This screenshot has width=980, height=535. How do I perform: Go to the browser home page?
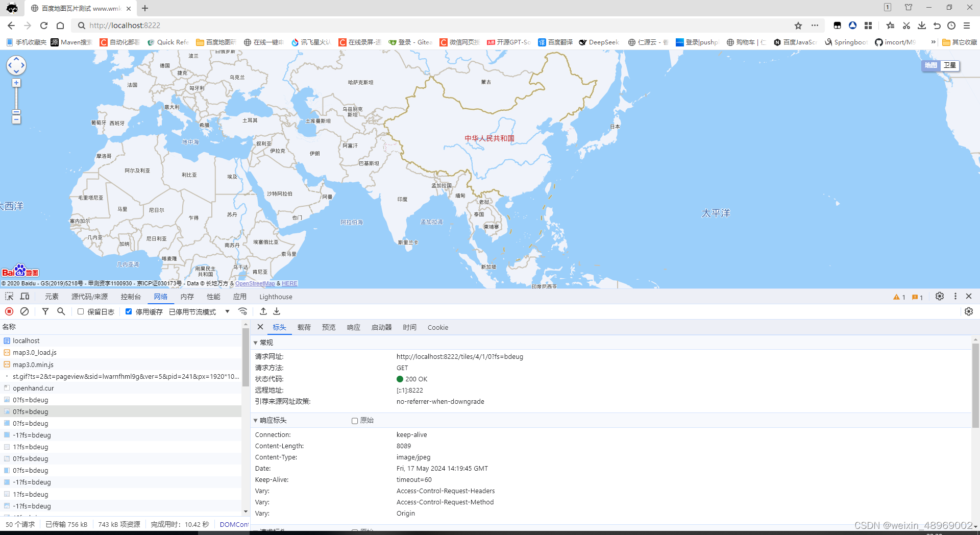tap(60, 26)
